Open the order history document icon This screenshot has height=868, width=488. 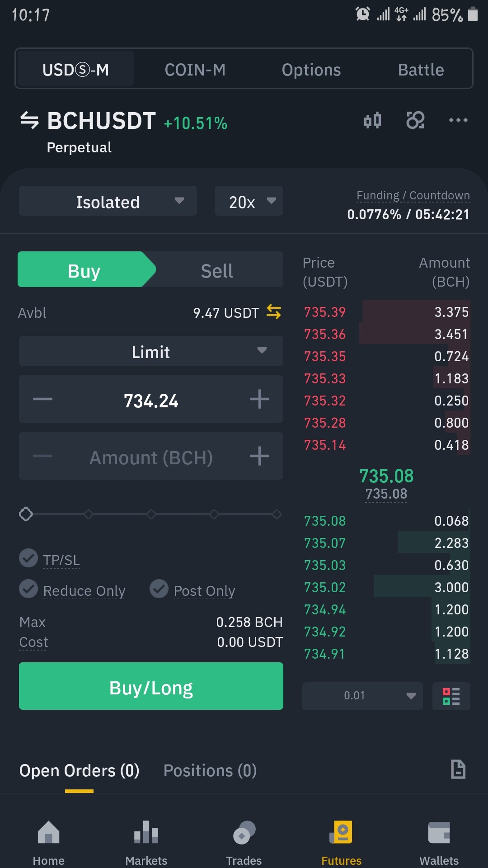click(458, 769)
